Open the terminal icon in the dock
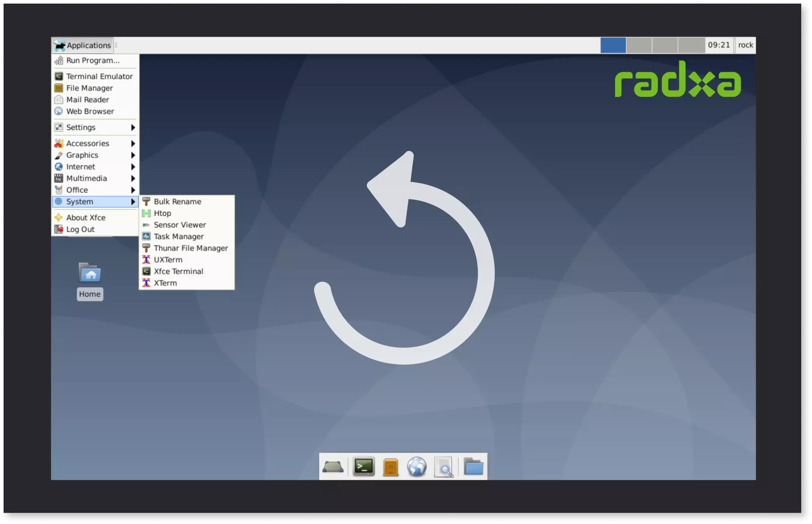This screenshot has height=524, width=812. (364, 467)
